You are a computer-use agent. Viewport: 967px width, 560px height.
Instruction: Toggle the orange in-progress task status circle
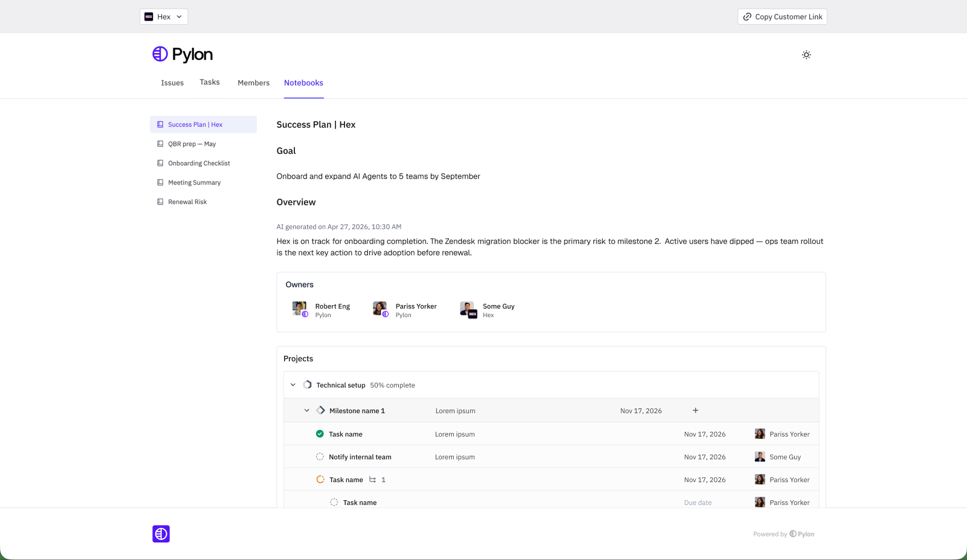[320, 480]
